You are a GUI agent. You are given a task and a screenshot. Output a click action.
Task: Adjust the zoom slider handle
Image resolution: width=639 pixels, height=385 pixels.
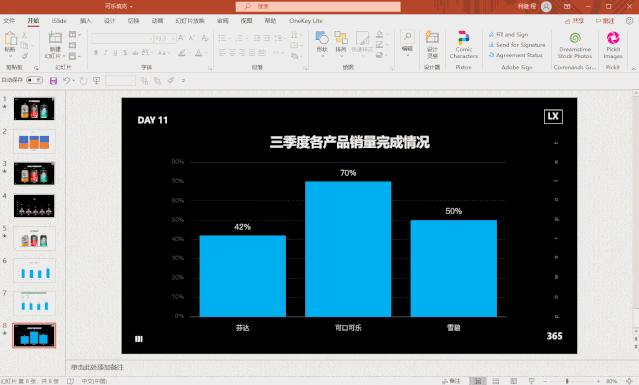pos(567,381)
